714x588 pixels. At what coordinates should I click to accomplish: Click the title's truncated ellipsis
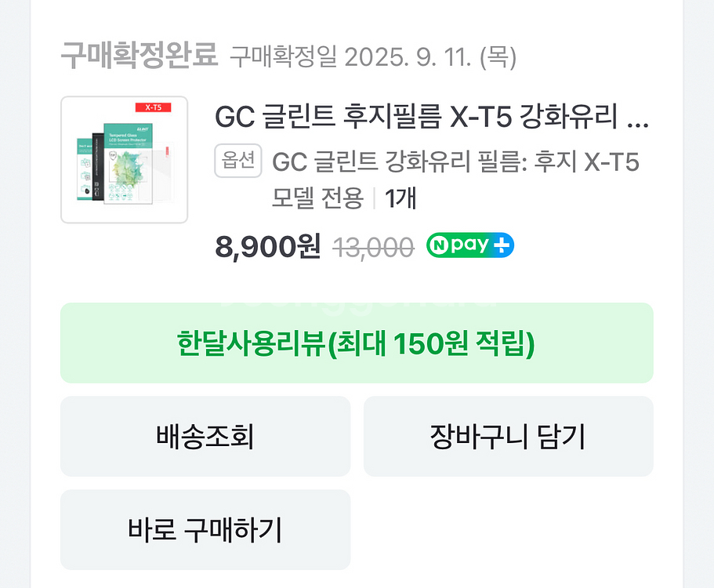[x=639, y=119]
